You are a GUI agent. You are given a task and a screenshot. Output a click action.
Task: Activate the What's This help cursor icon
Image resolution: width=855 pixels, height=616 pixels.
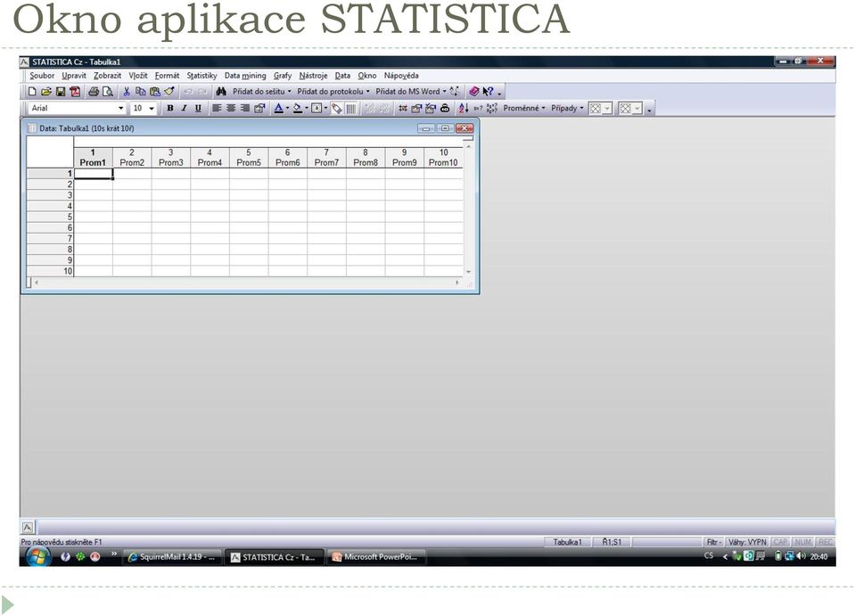(488, 92)
